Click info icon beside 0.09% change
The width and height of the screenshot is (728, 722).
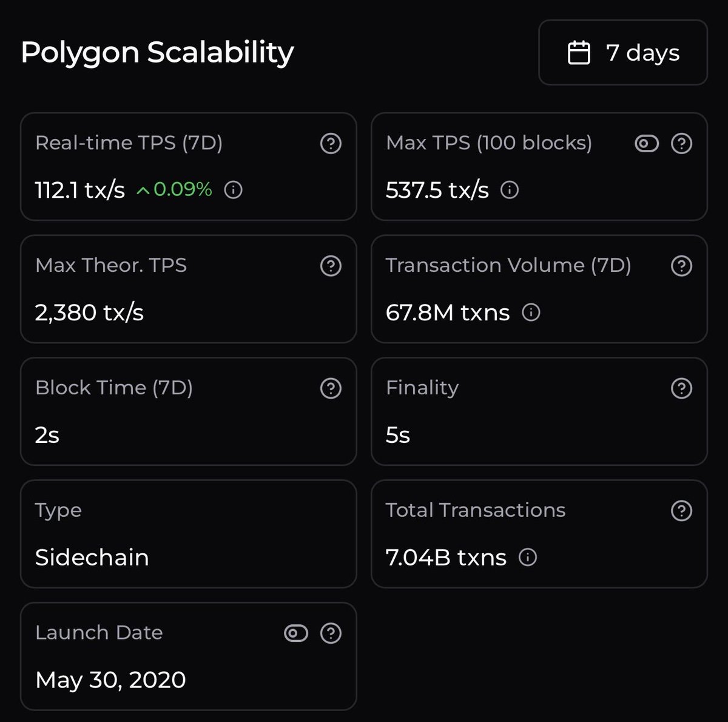click(x=234, y=191)
